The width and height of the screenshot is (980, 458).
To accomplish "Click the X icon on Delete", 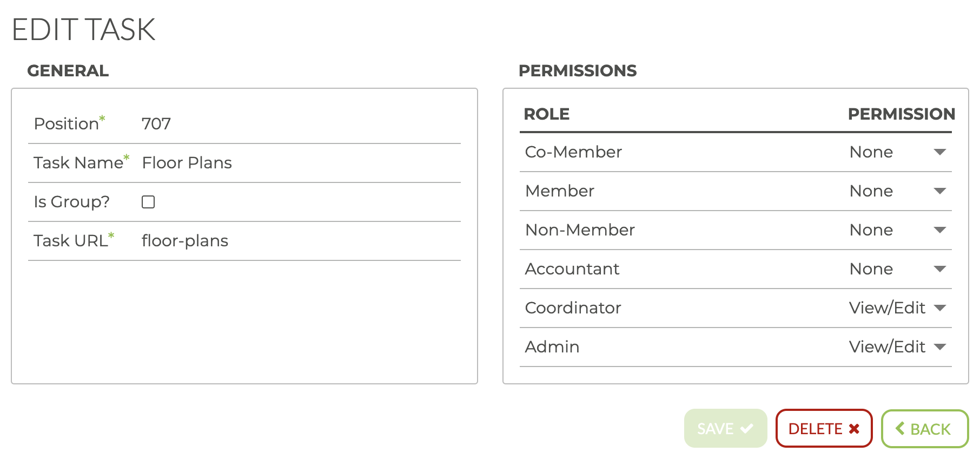I will [854, 429].
